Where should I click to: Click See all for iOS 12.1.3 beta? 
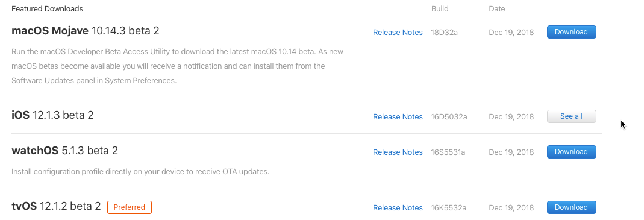coord(571,116)
